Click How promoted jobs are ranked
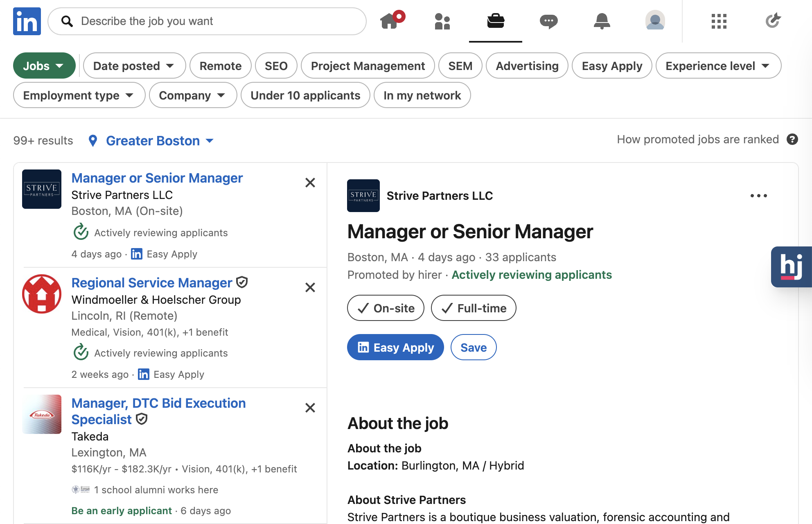 point(698,140)
